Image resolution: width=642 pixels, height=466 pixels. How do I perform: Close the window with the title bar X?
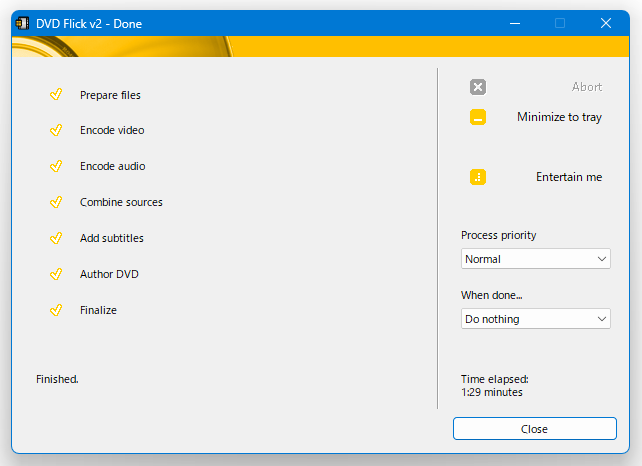pyautogui.click(x=606, y=23)
